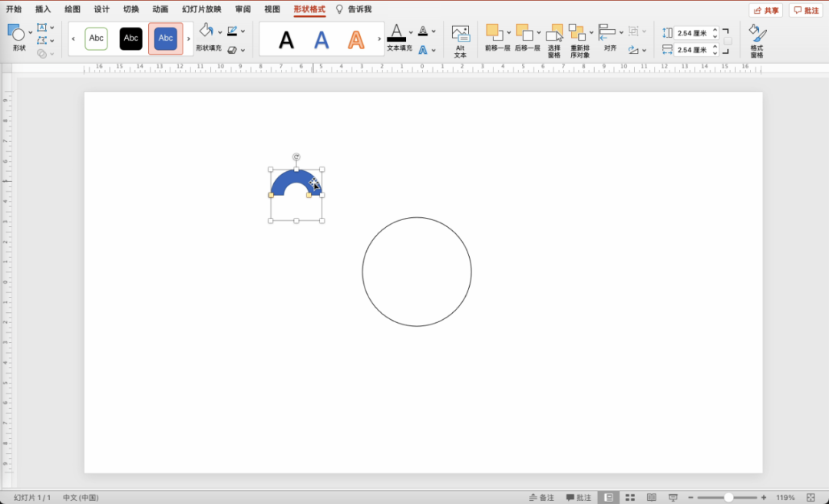Click the rotation handle above blue shape

pos(296,157)
